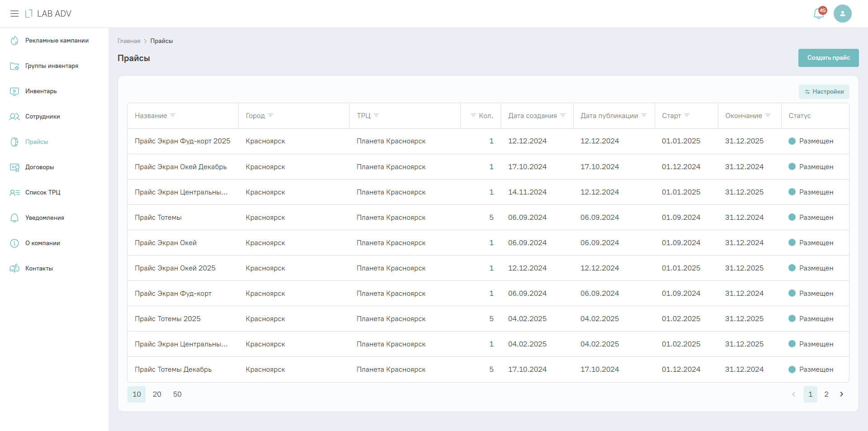The height and width of the screenshot is (431, 868).
Task: Click the Договоры document icon
Action: (14, 167)
